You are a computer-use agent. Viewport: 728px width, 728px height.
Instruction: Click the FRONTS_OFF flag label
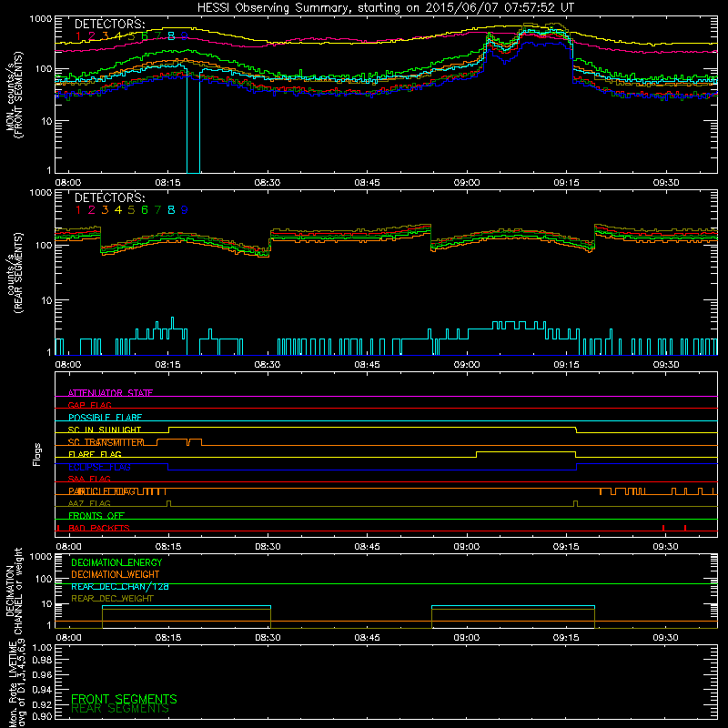(x=96, y=515)
